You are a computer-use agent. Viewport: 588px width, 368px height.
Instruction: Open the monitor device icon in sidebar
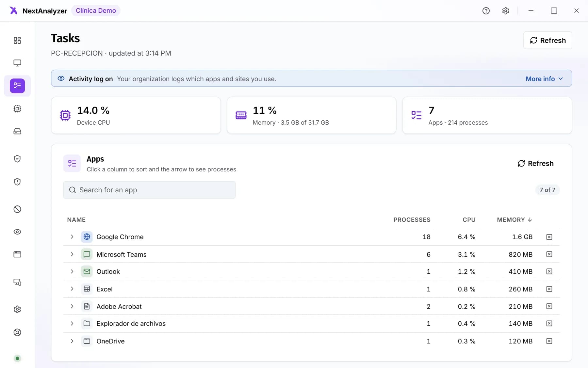click(x=17, y=63)
